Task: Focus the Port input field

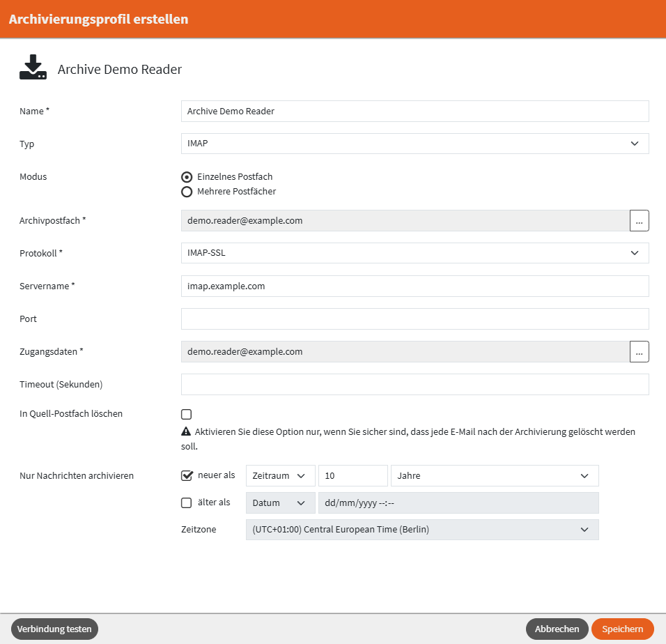Action: click(415, 319)
